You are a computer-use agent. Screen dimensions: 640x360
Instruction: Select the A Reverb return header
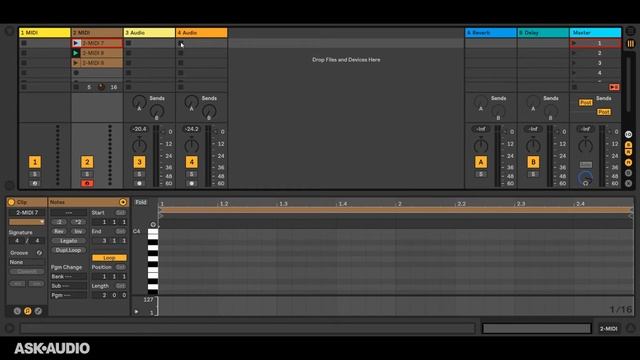[x=491, y=33]
